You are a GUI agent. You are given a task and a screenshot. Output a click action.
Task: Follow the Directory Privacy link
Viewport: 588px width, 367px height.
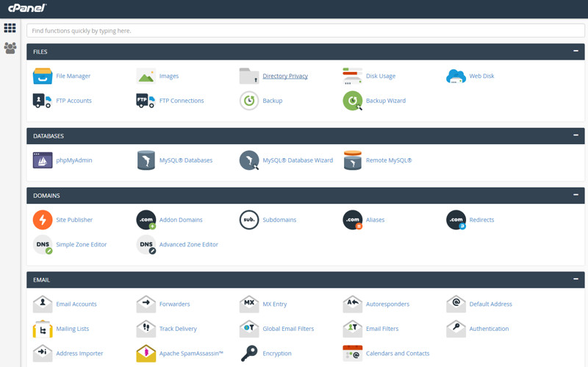point(285,76)
